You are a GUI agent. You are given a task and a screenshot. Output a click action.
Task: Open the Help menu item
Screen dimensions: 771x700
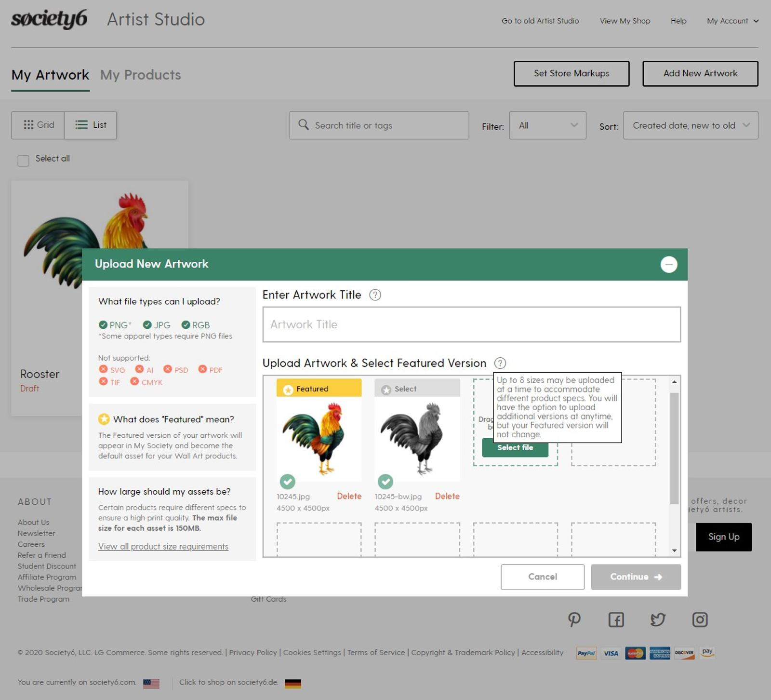pyautogui.click(x=678, y=21)
